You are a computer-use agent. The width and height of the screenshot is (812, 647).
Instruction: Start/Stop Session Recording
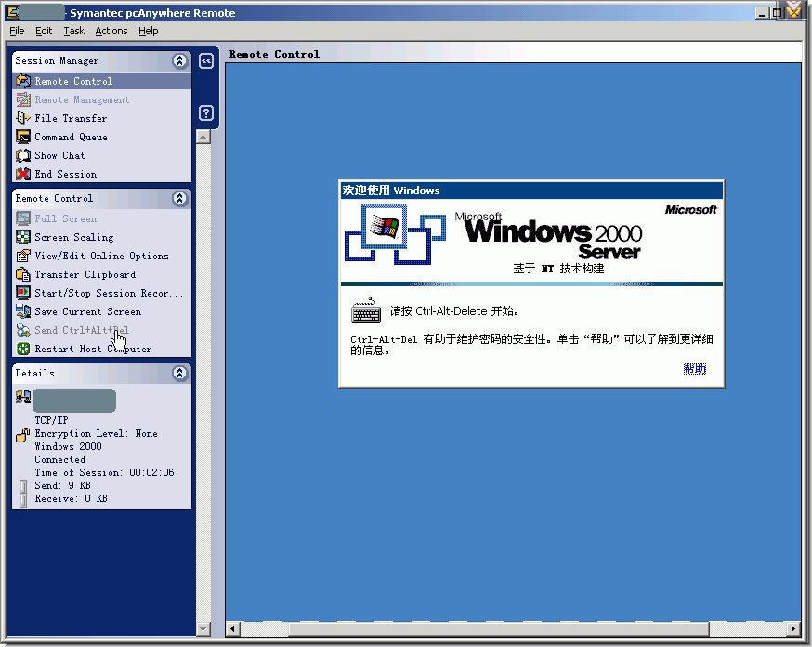click(109, 293)
